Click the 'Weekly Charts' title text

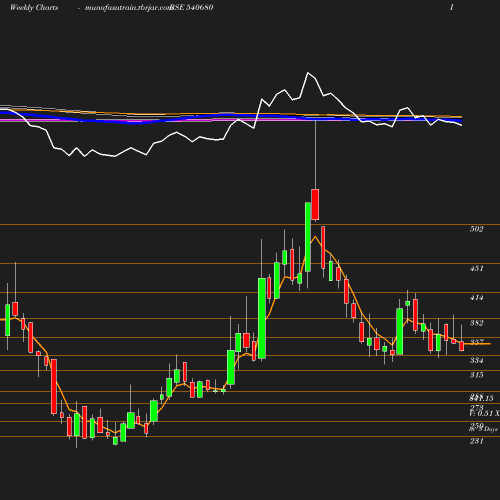click(34, 7)
